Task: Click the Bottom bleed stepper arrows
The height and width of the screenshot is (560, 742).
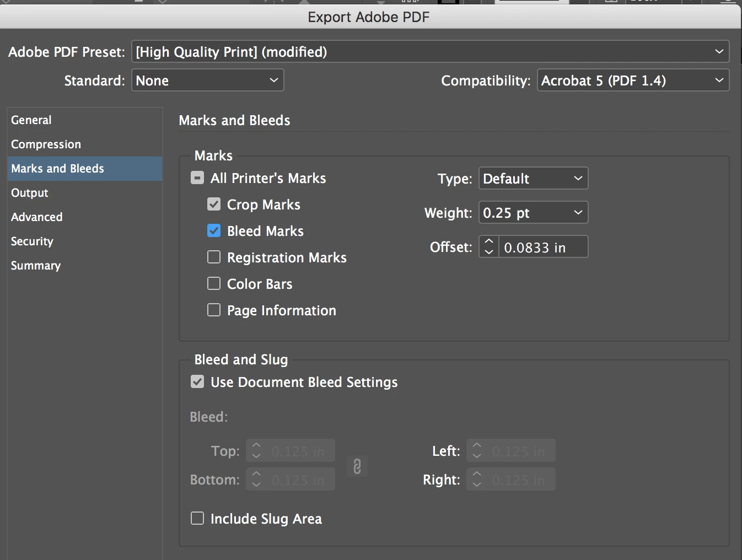Action: click(256, 480)
